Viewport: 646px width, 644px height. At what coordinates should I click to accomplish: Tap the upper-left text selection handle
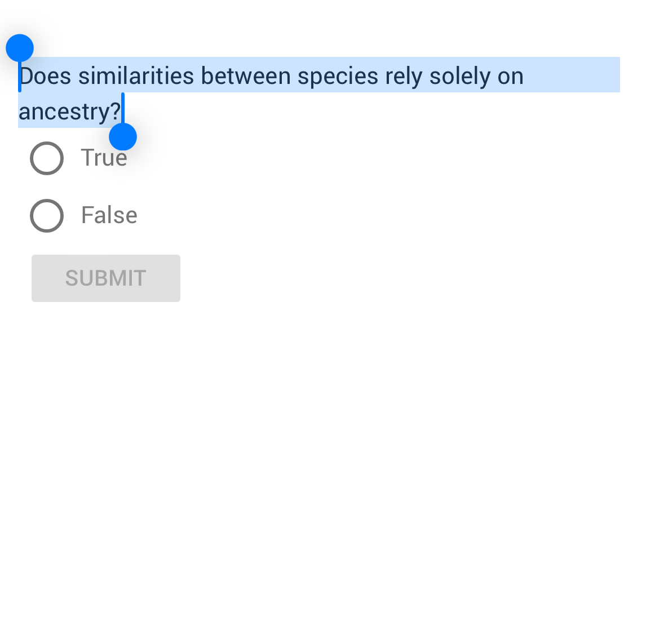click(x=20, y=48)
